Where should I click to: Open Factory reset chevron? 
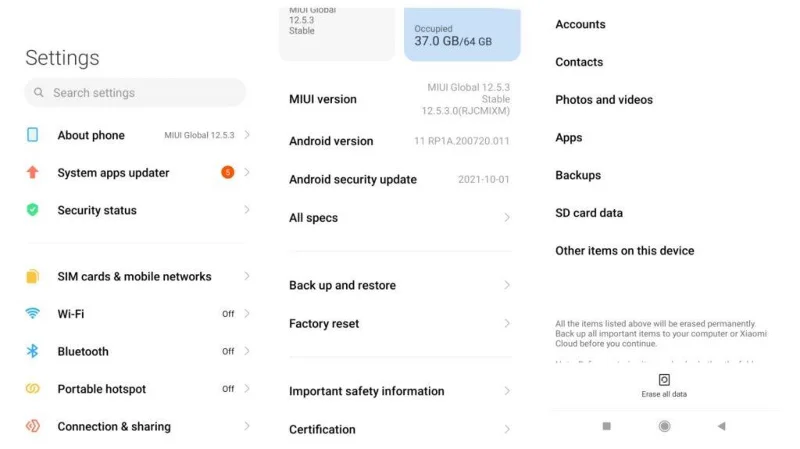click(x=507, y=323)
